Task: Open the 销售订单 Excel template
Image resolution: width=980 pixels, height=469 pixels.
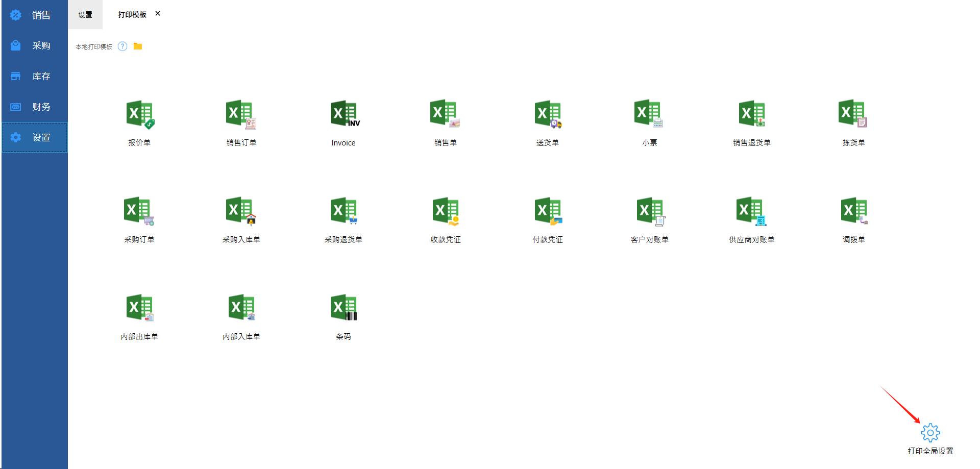Action: click(241, 115)
